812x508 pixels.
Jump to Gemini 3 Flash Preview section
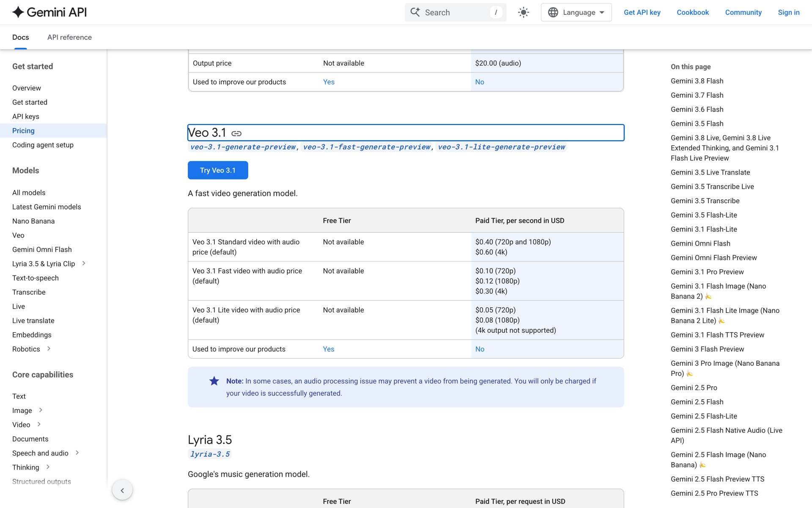(x=708, y=349)
